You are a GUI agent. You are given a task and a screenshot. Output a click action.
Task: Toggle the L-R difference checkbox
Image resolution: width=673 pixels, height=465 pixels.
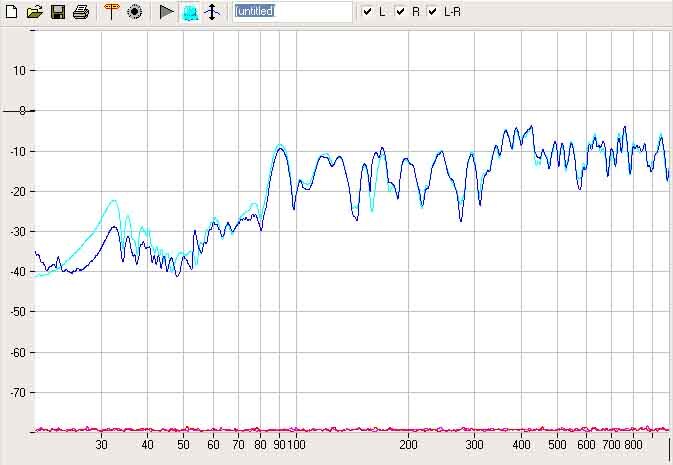point(433,12)
